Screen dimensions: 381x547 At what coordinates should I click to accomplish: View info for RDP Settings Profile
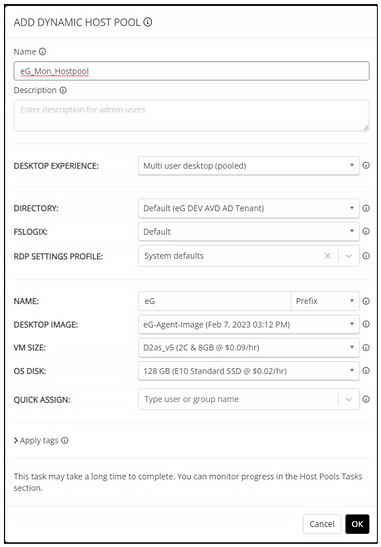(x=366, y=256)
